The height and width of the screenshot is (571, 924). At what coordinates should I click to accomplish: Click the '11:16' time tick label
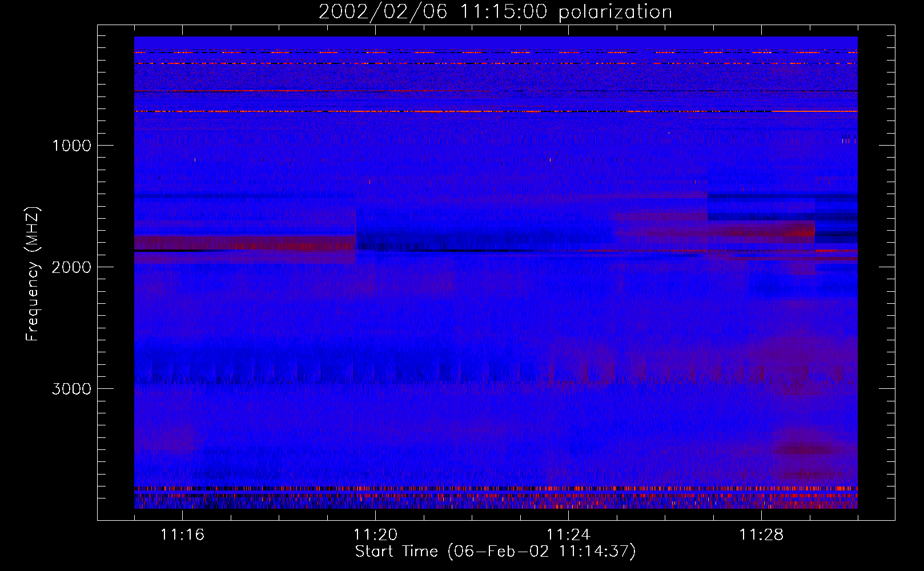point(182,535)
